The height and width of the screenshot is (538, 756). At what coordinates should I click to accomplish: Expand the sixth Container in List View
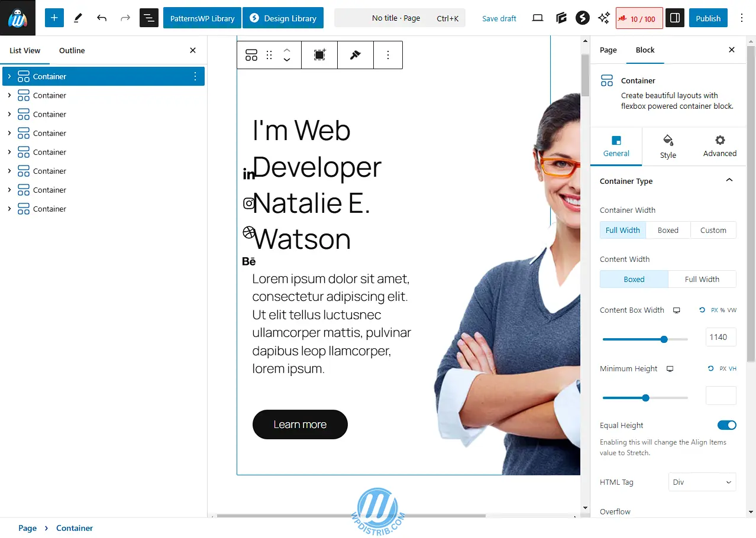9,171
